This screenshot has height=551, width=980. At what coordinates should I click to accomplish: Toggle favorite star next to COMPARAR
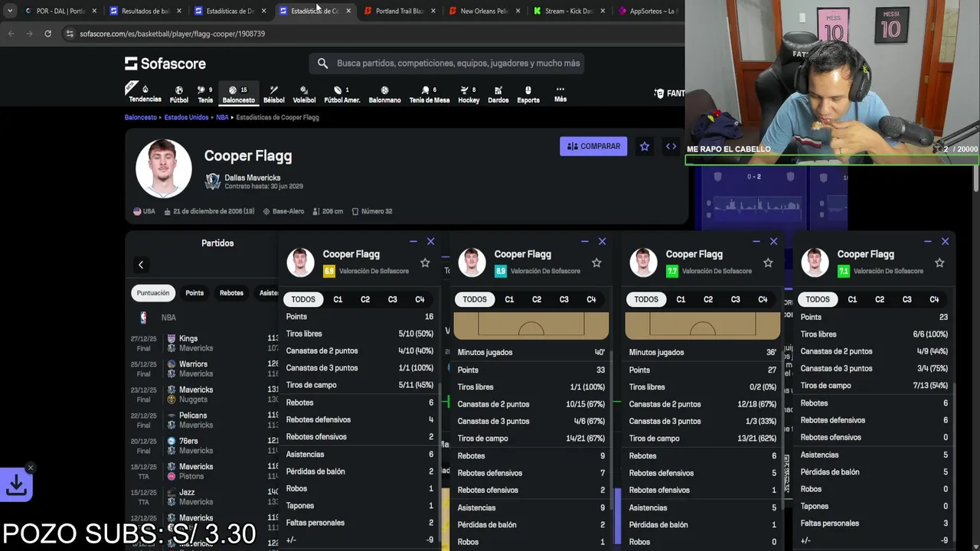pos(645,146)
